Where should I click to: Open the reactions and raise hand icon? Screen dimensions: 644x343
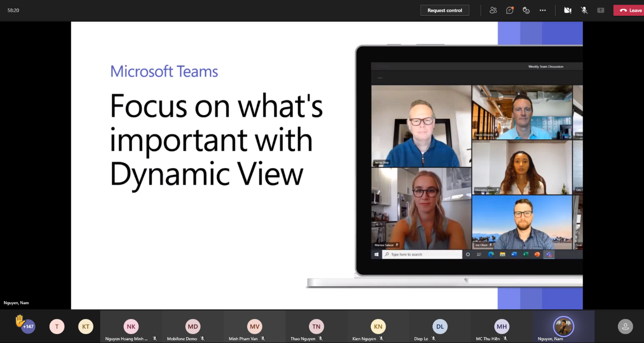[526, 10]
